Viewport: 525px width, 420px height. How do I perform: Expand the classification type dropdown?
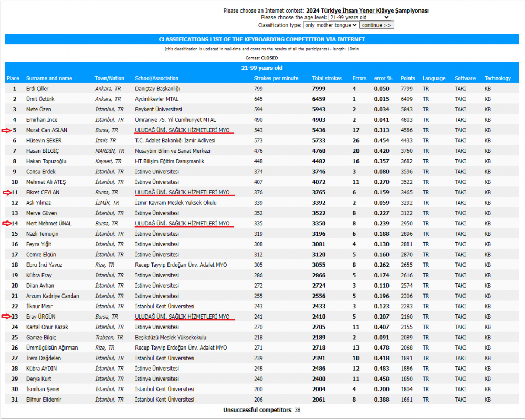[331, 25]
